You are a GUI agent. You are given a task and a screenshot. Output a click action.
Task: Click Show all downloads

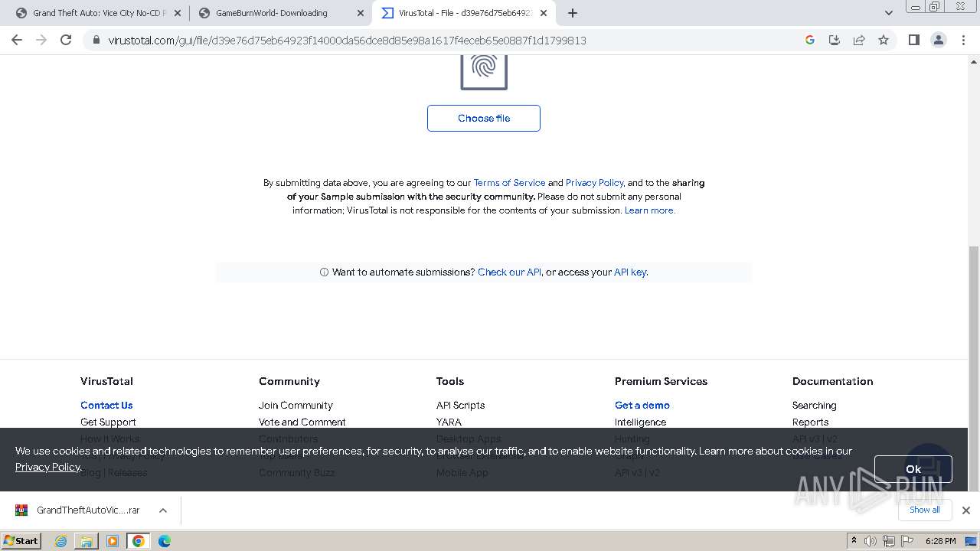pos(924,510)
